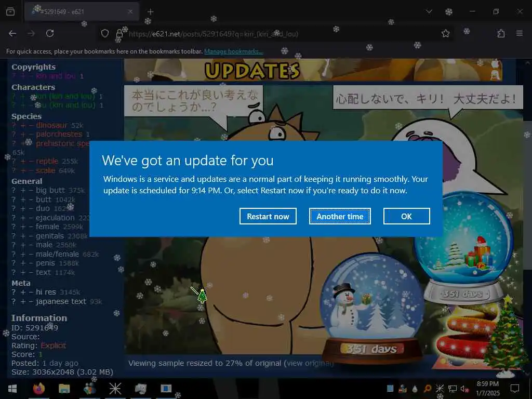Select the #5291649 - e621 tab
The width and height of the screenshot is (532, 399).
pos(82,11)
